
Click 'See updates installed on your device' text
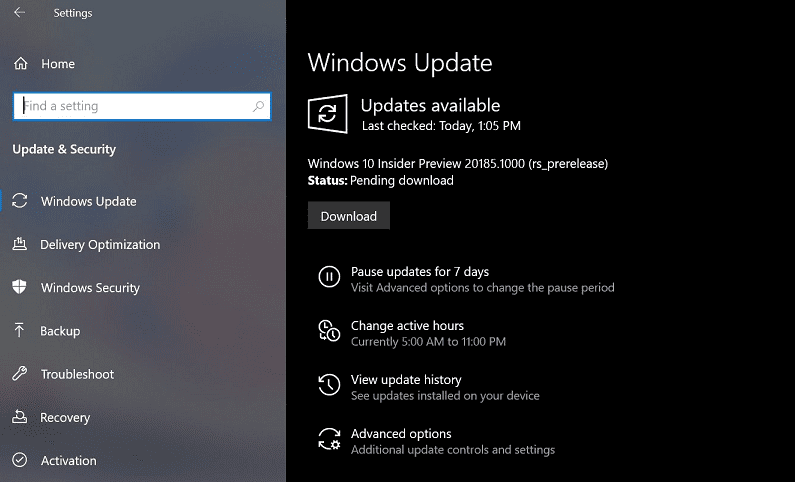point(445,396)
